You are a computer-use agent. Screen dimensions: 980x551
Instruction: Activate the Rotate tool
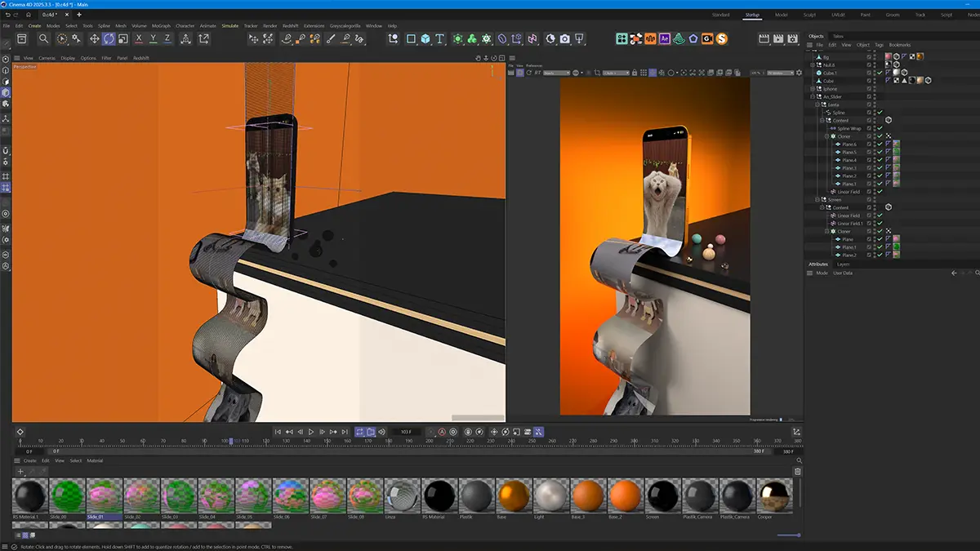pyautogui.click(x=108, y=38)
